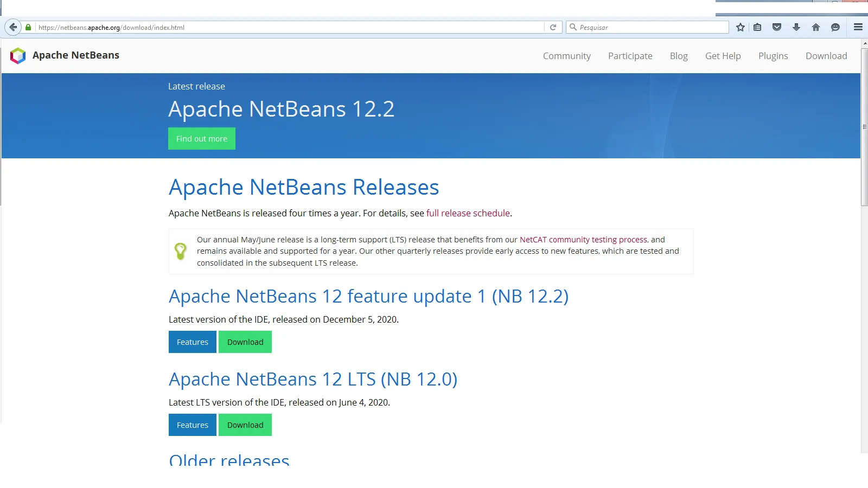Screen dimensions: 868x488
Task: Open the browser downloads arrow icon
Action: coord(796,27)
